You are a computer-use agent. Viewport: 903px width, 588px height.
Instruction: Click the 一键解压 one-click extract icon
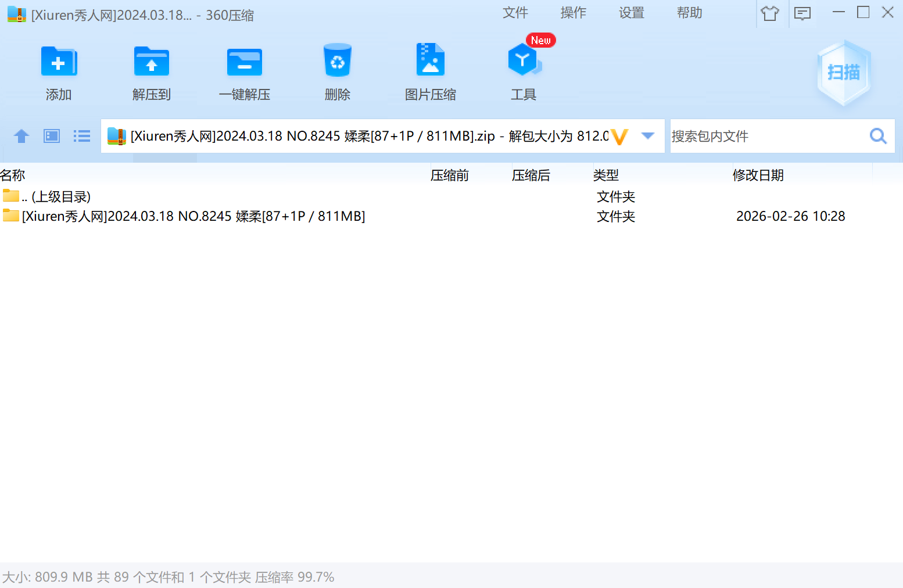pos(244,62)
